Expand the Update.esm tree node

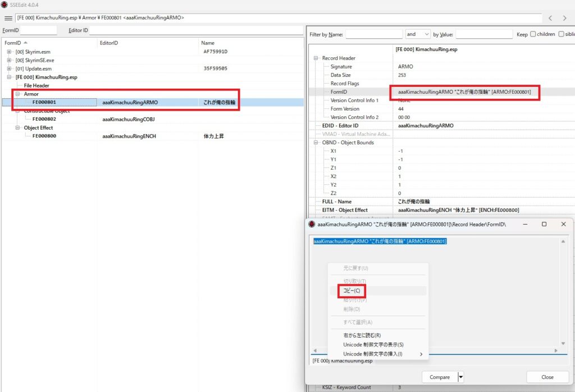click(10, 69)
